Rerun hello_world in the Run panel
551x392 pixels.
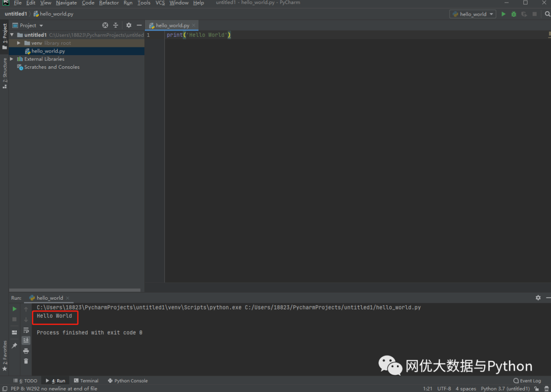pos(14,309)
